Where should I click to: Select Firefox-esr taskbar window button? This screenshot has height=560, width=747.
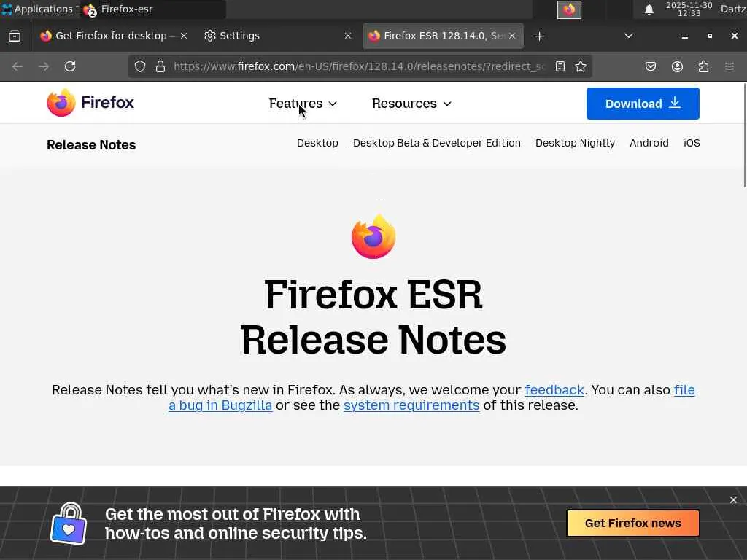[x=153, y=9]
